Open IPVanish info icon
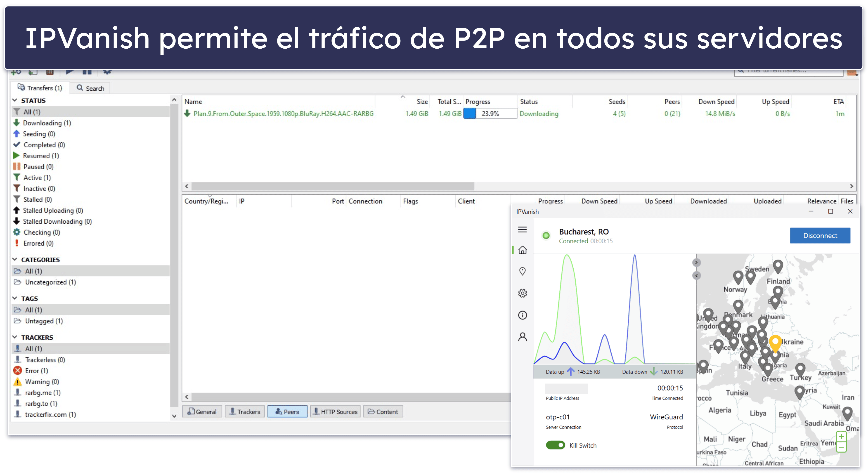Image resolution: width=868 pixels, height=473 pixels. pyautogui.click(x=522, y=315)
